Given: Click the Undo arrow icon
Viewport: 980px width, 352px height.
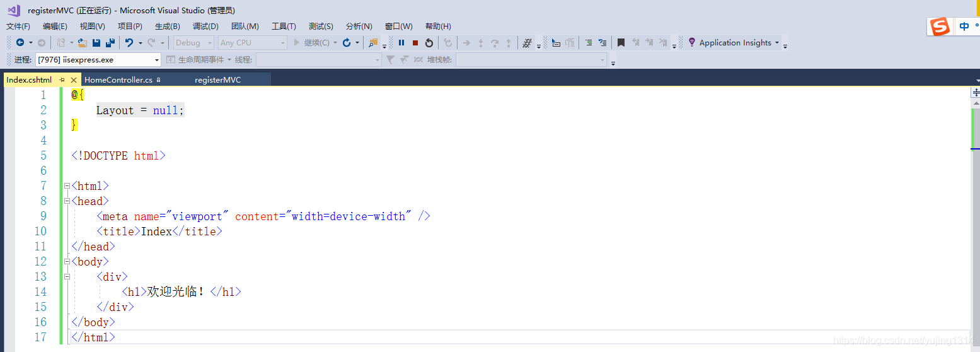Looking at the screenshot, I should coord(129,43).
